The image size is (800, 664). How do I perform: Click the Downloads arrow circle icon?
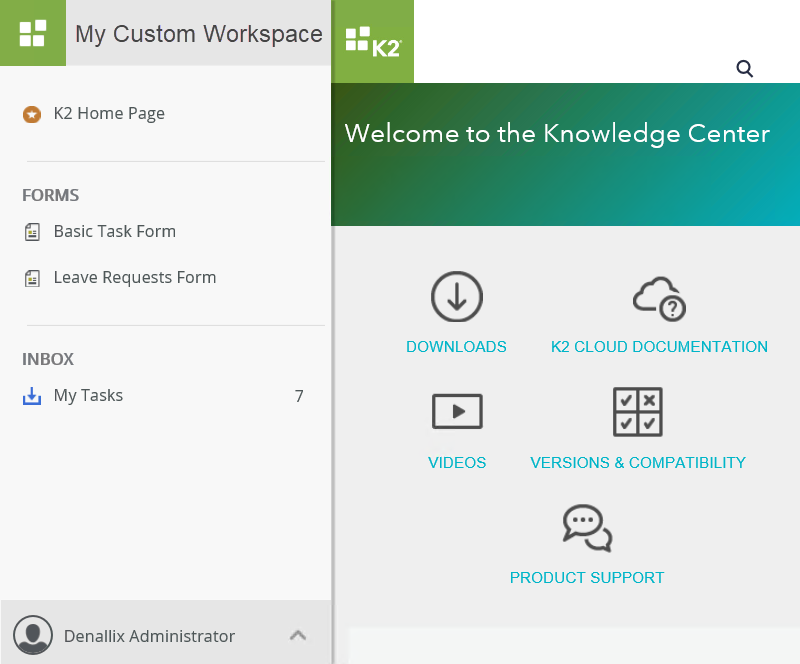[456, 296]
